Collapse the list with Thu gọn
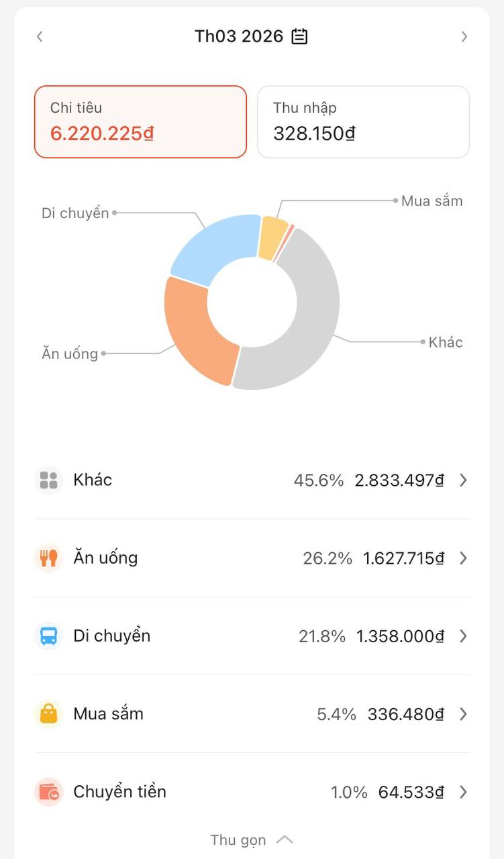The width and height of the screenshot is (504, 859). (252, 840)
